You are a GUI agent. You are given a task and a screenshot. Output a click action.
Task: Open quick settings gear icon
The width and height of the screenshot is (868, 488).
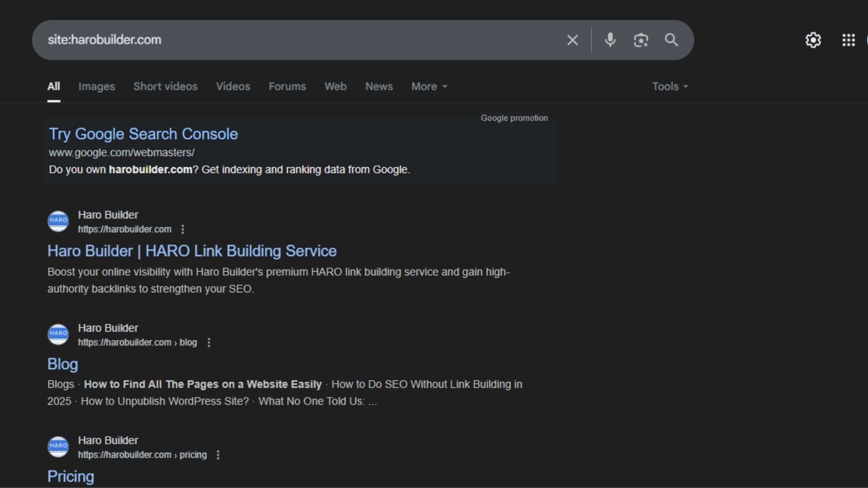tap(813, 40)
